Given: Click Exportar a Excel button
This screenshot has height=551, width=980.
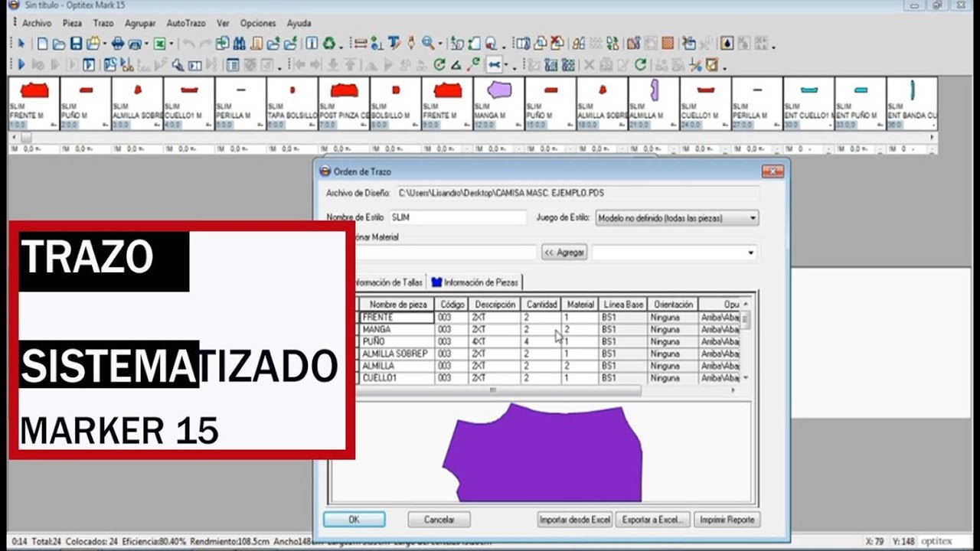Looking at the screenshot, I should 653,519.
